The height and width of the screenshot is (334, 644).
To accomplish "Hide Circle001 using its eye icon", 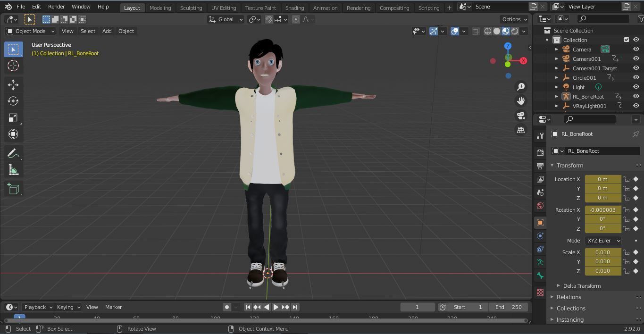I will pos(636,77).
